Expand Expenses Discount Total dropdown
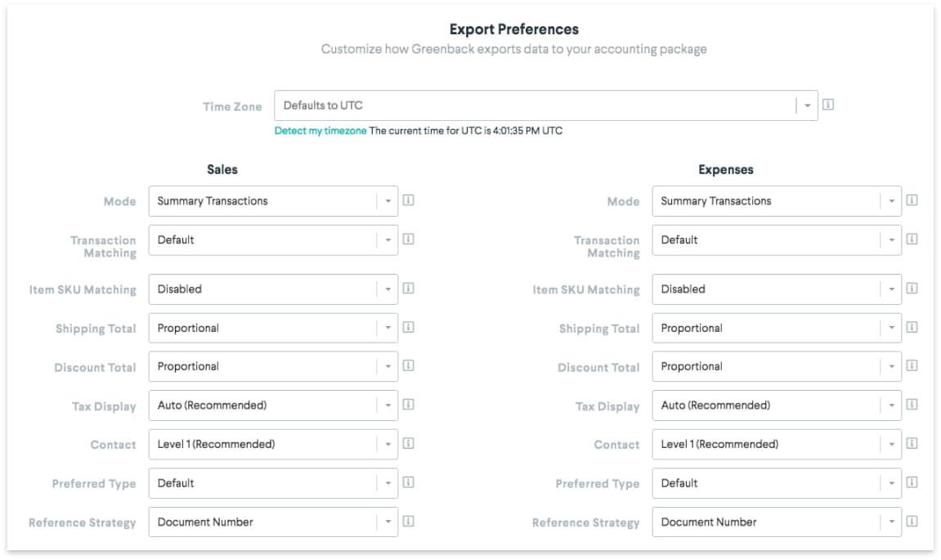Image resolution: width=941 pixels, height=560 pixels. (x=777, y=367)
